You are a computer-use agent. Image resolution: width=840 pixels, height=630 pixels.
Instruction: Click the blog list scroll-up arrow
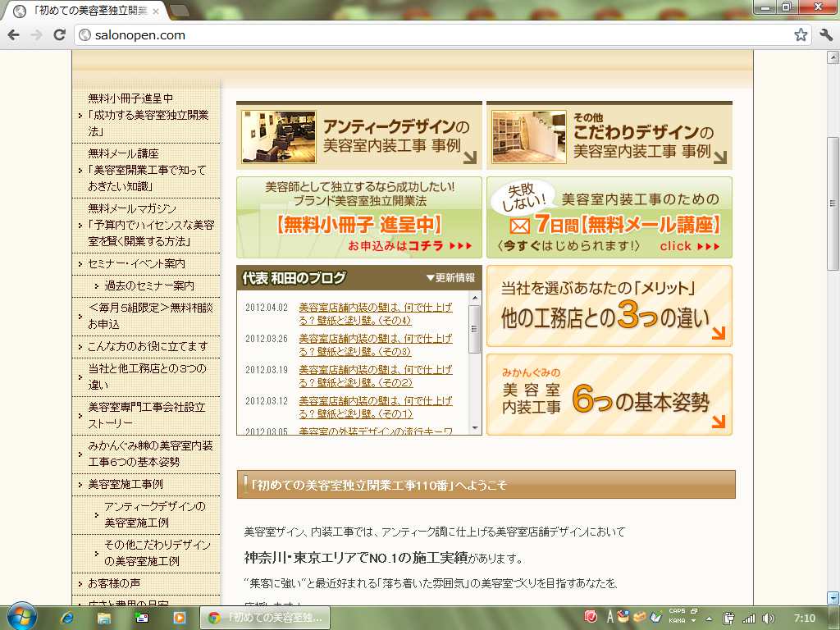[475, 297]
